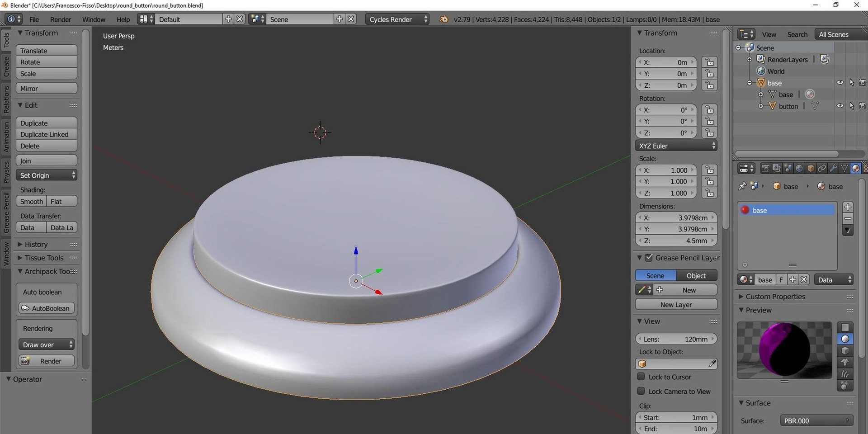Adjust the Lens 120mm slider field
Image resolution: width=868 pixels, height=434 pixels.
click(x=676, y=339)
